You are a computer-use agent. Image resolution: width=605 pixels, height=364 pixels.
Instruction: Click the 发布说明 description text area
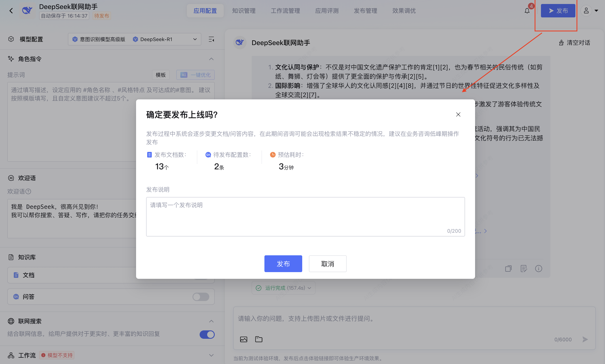coord(305,217)
